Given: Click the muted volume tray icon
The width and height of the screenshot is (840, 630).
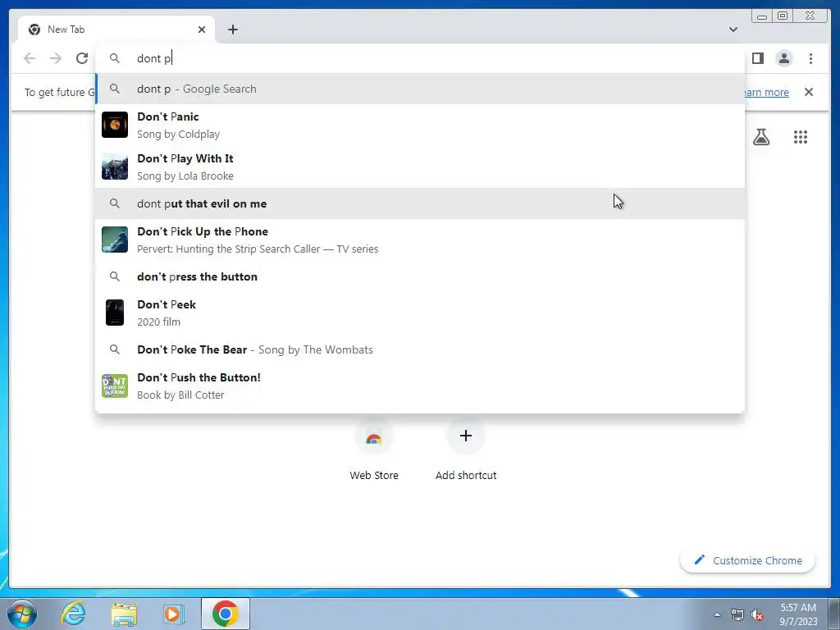Looking at the screenshot, I should click(x=757, y=615).
